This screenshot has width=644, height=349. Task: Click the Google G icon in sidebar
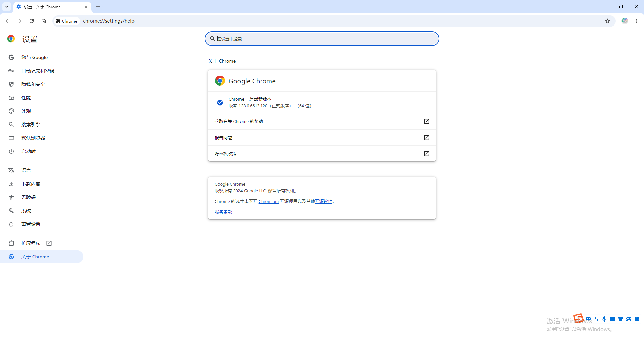point(11,57)
